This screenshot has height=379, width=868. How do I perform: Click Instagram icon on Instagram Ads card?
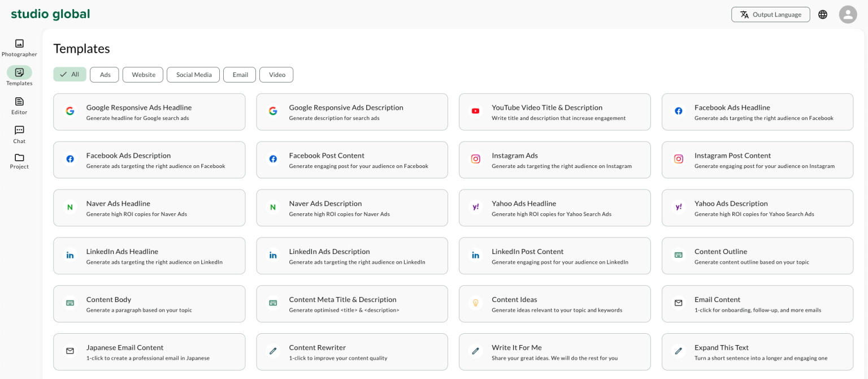pos(476,160)
